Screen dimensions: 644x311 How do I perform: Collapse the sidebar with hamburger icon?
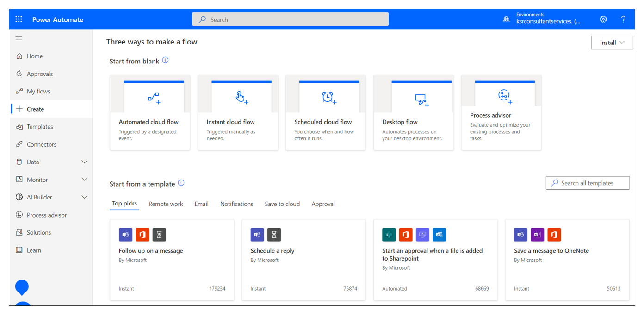[19, 38]
